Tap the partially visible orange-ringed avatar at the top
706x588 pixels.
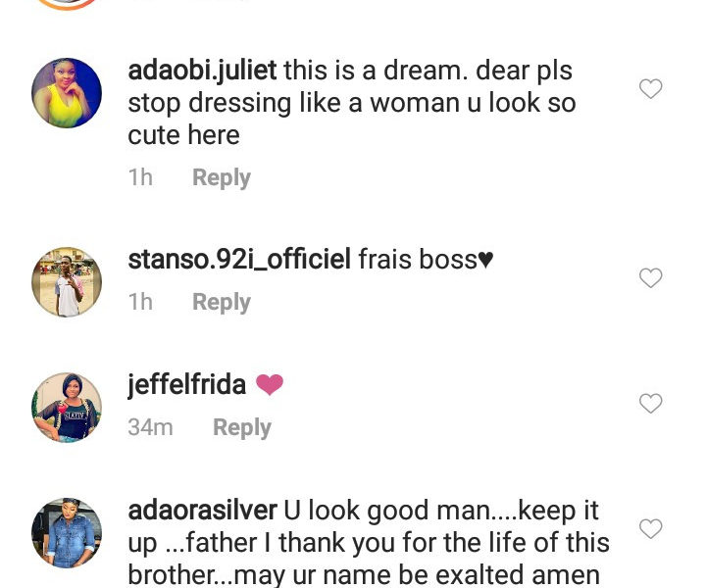[67, 4]
